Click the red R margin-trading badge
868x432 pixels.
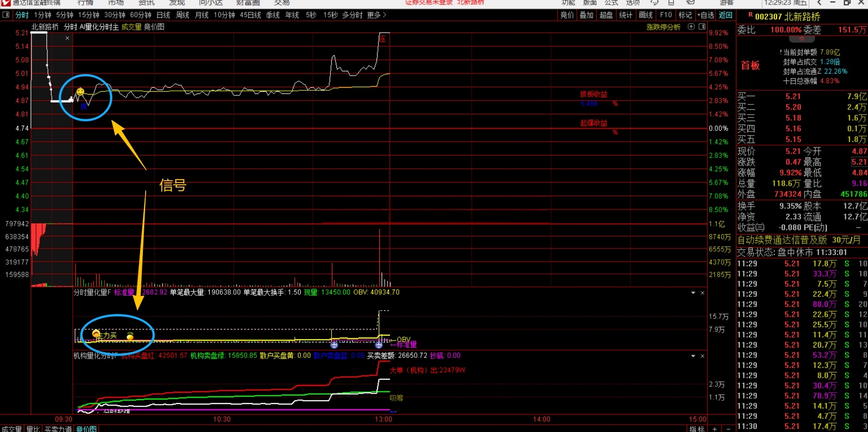click(x=750, y=15)
